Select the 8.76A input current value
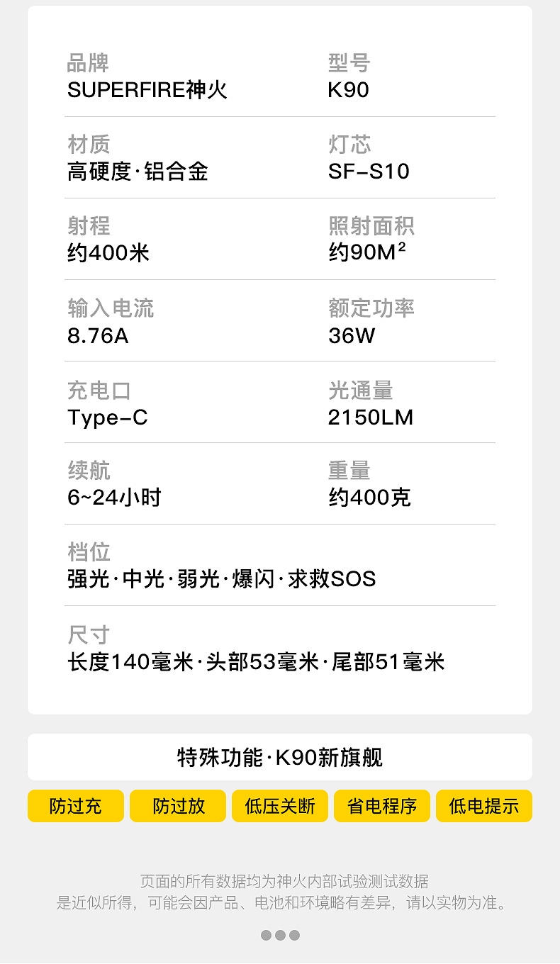The width and height of the screenshot is (560, 964). tap(98, 335)
